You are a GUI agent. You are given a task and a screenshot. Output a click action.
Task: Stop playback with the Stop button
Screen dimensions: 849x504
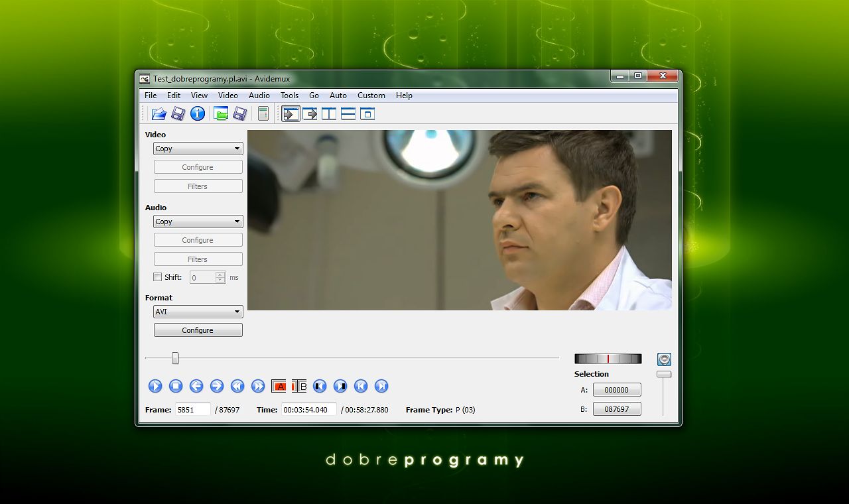[175, 386]
